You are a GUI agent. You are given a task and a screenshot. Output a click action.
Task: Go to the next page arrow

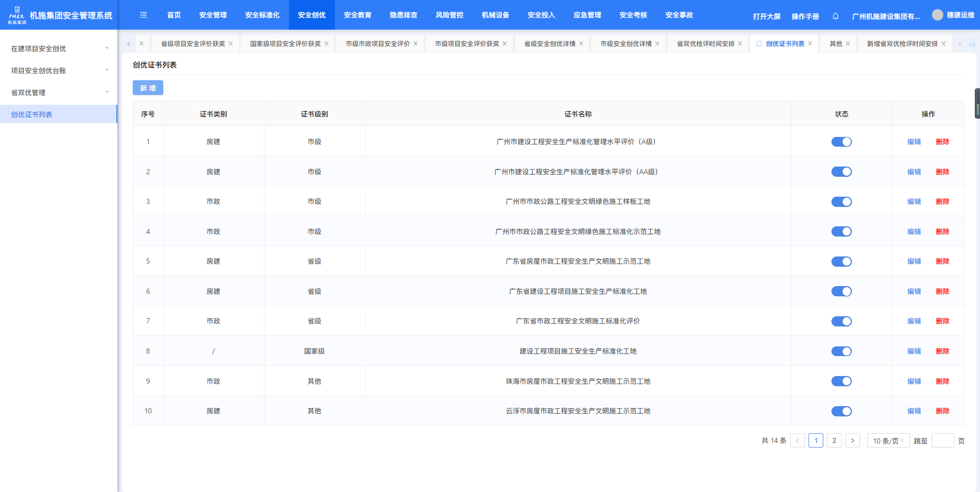852,440
